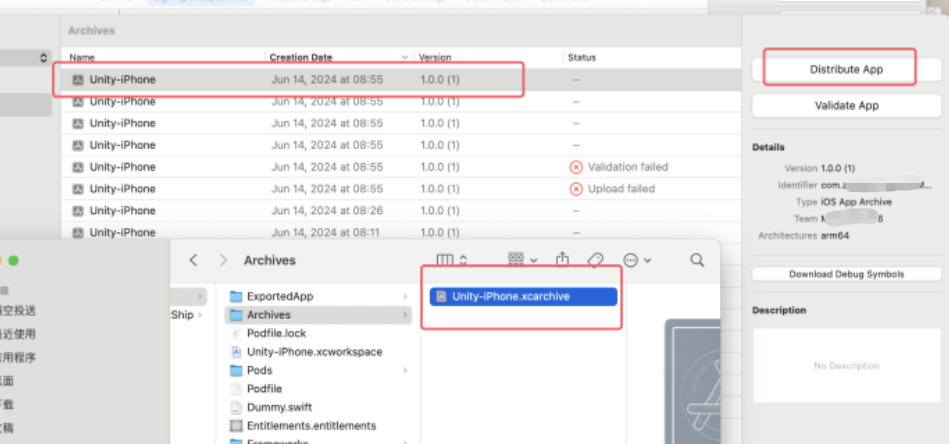949x444 pixels.
Task: Click the Finder search magnifier icon
Action: coord(697,260)
